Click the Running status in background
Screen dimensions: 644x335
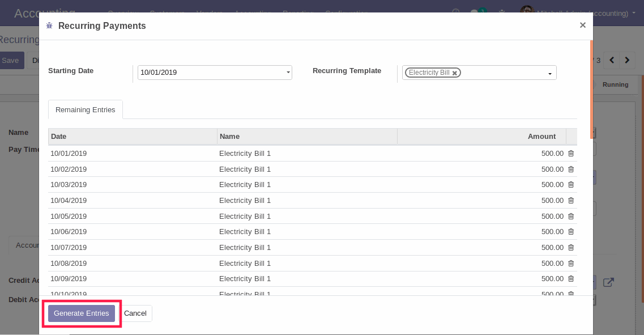(x=615, y=84)
